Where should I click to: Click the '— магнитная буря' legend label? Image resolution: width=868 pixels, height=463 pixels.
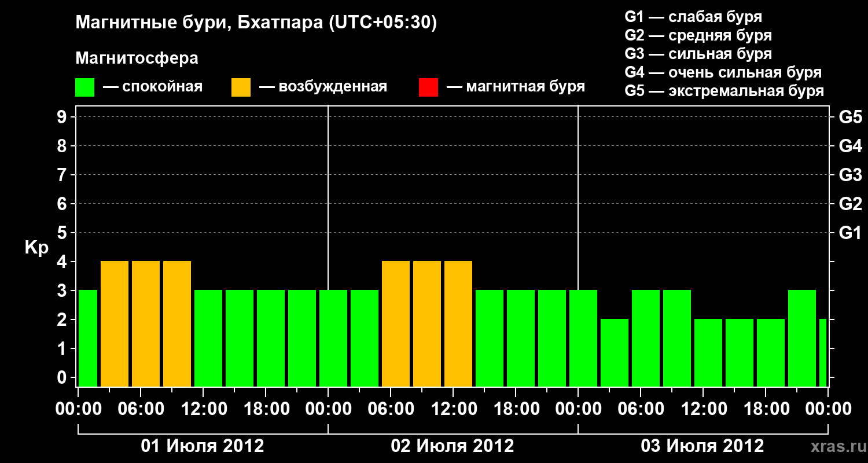(516, 87)
